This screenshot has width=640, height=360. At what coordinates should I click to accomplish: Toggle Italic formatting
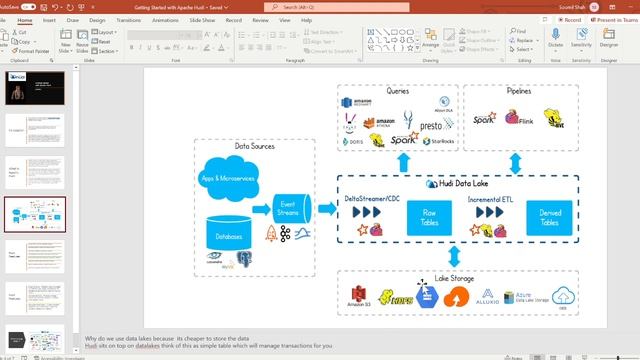140,48
